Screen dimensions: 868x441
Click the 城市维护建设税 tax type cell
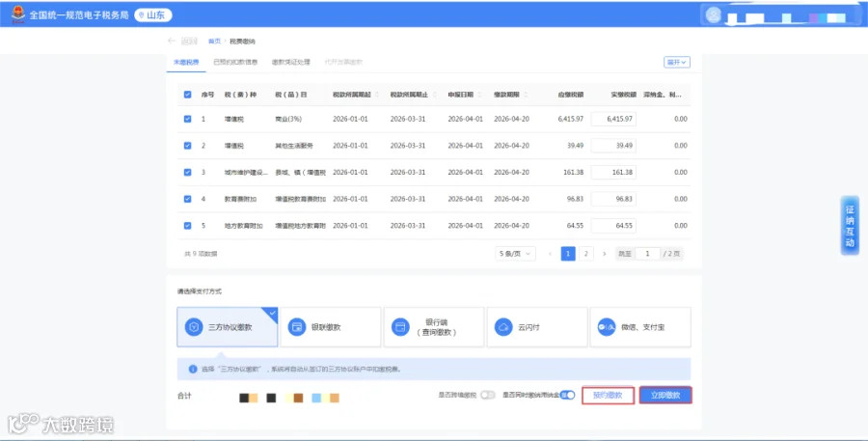click(246, 173)
